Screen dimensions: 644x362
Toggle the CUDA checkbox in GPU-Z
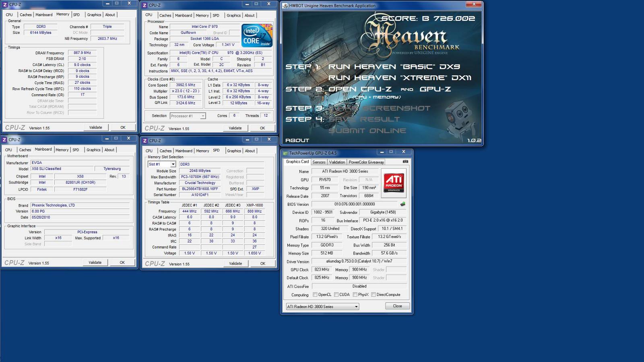(x=336, y=295)
